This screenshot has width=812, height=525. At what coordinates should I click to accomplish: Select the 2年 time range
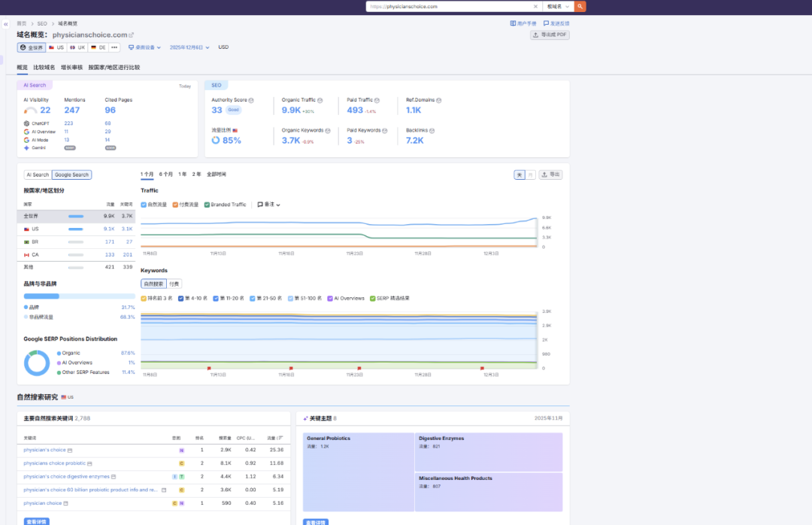tap(196, 174)
